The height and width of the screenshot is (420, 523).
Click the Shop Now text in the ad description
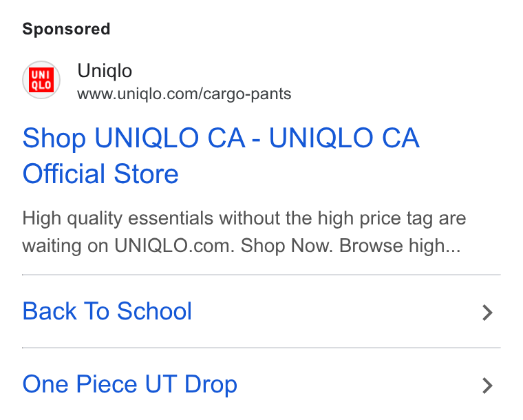[287, 246]
